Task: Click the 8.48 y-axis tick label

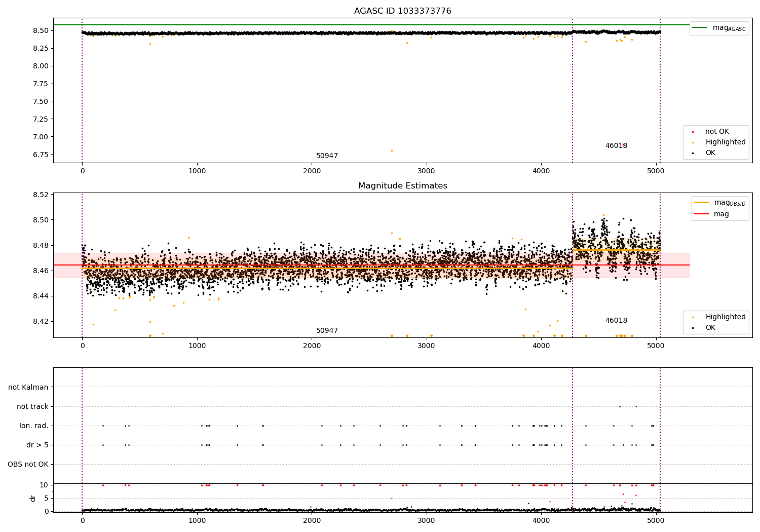Action: 41,245
